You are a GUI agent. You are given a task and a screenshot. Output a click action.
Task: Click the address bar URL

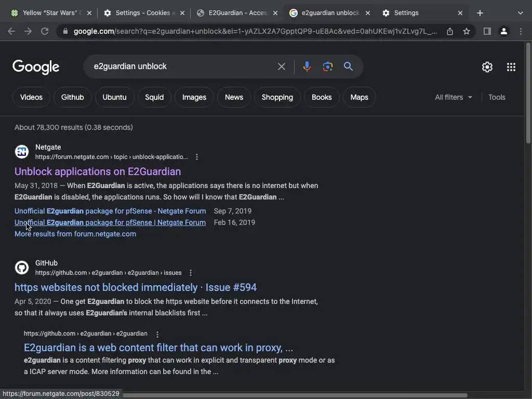255,31
